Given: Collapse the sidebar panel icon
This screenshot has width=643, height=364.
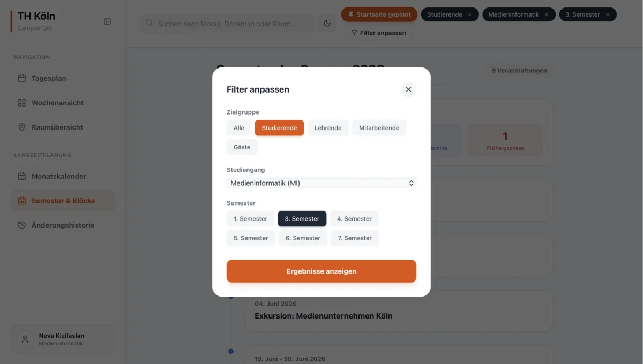Looking at the screenshot, I should tap(108, 21).
